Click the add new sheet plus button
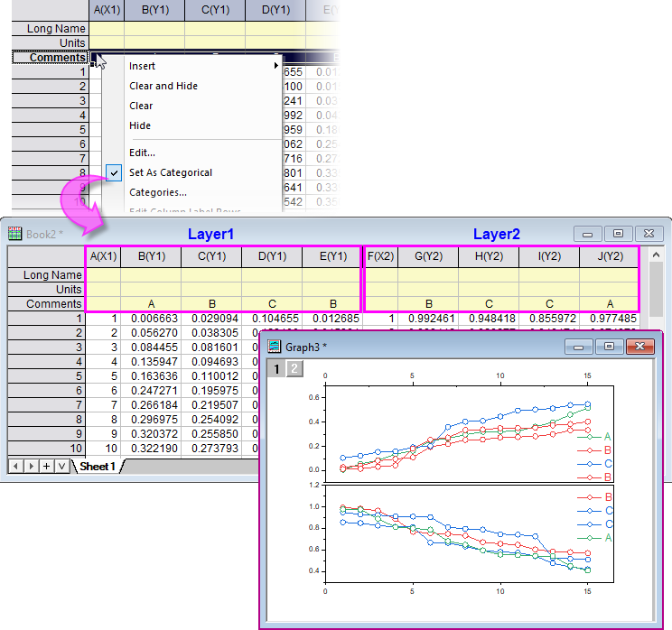Image resolution: width=672 pixels, height=630 pixels. 46,467
